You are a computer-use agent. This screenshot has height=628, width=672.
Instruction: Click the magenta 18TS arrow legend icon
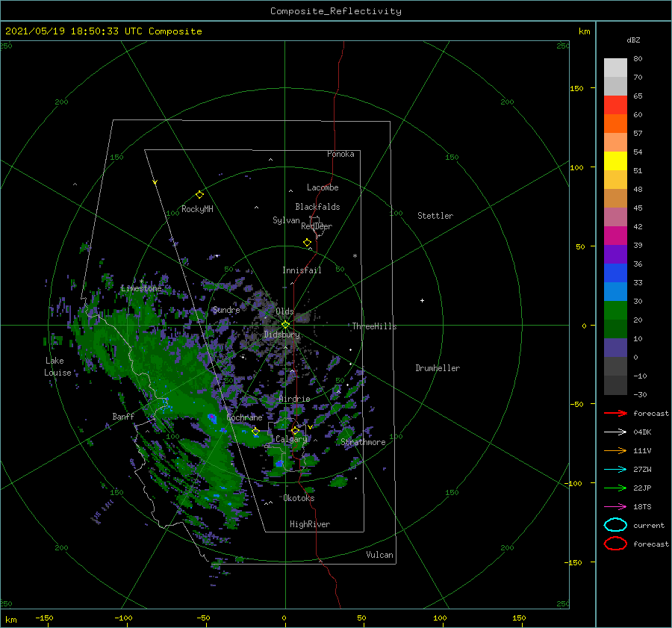tap(615, 507)
